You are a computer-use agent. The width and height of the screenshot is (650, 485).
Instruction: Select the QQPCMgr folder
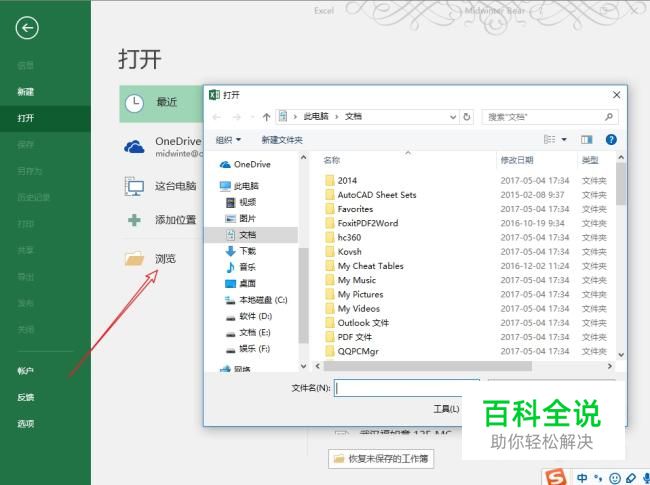click(352, 352)
